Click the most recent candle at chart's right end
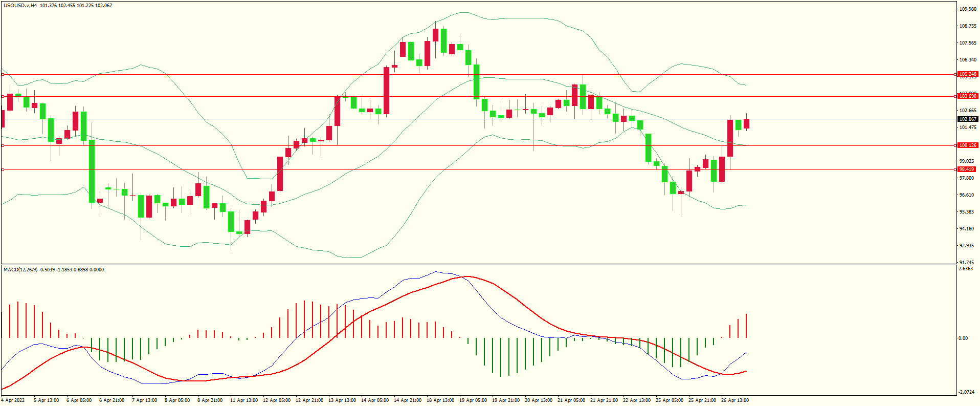Viewport: 980px width, 406px height. tap(746, 123)
